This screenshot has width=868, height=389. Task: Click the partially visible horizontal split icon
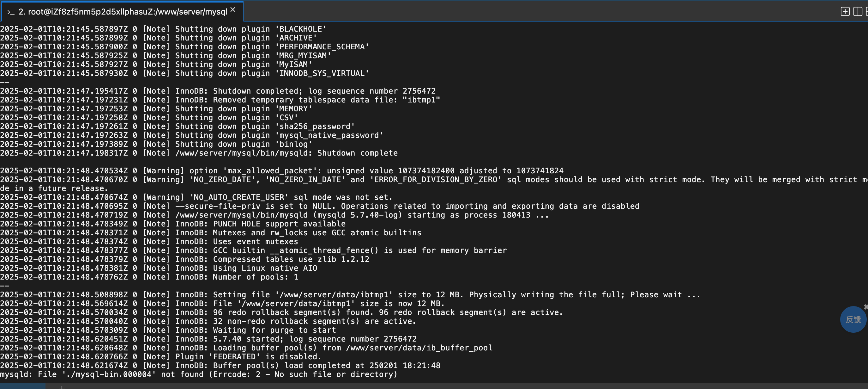867,11
